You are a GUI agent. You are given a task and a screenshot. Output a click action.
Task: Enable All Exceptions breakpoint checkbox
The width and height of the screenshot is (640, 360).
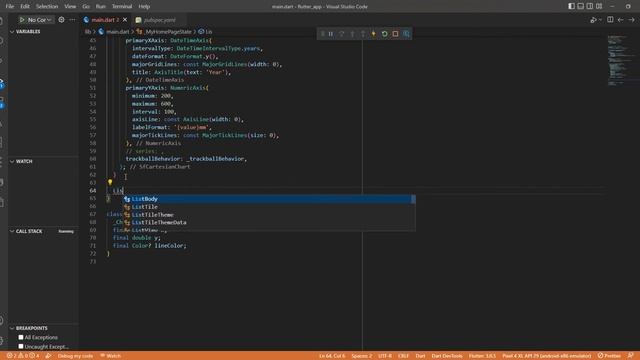tap(21, 337)
